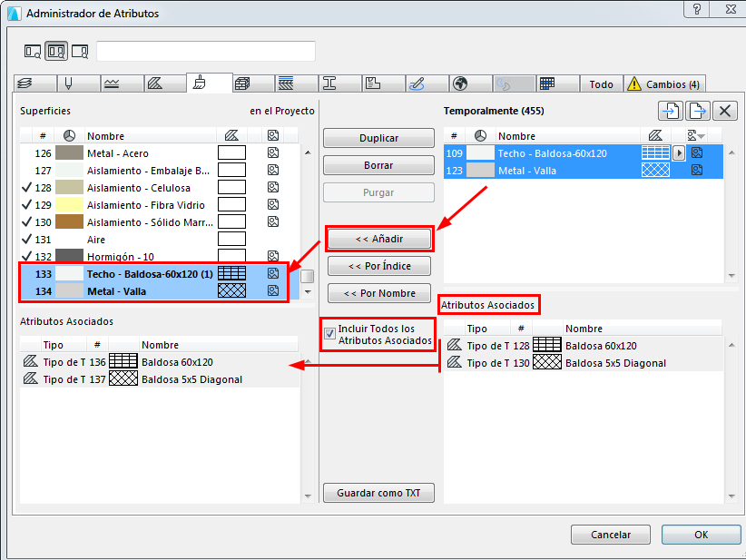Click the Duplicar button
This screenshot has width=746, height=560.
378,138
